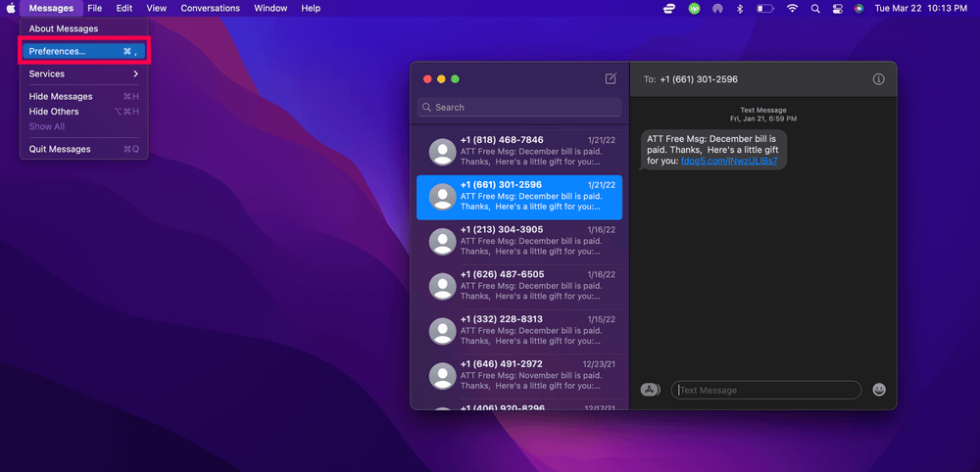Open the App Store apps button
The height and width of the screenshot is (472, 980).
650,390
